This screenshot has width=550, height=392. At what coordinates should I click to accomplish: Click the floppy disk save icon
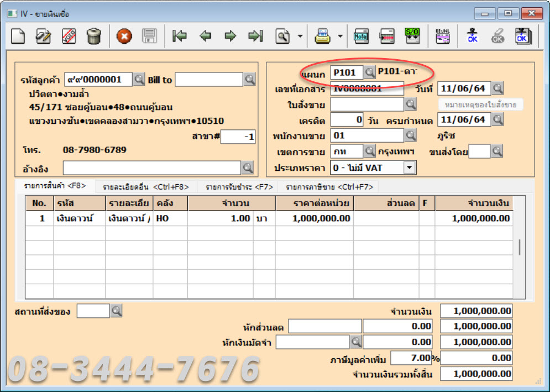coord(149,36)
